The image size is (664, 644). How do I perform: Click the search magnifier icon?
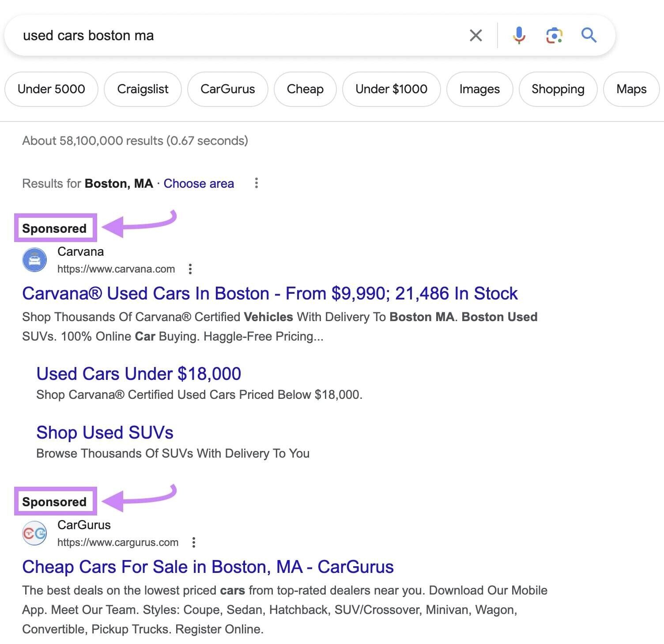[x=589, y=35]
